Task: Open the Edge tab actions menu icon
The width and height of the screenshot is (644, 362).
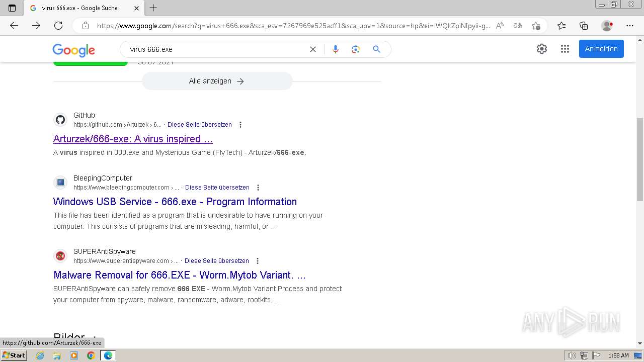Action: click(12, 8)
